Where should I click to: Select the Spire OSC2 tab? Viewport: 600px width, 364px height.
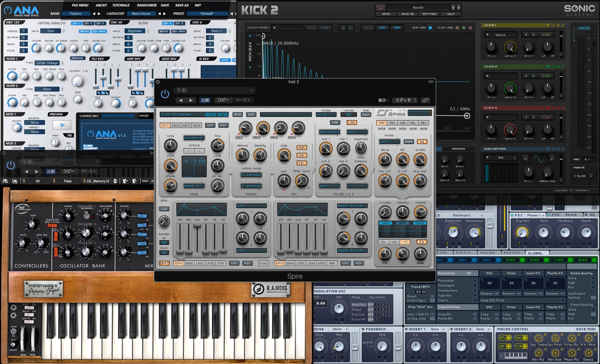(x=176, y=125)
